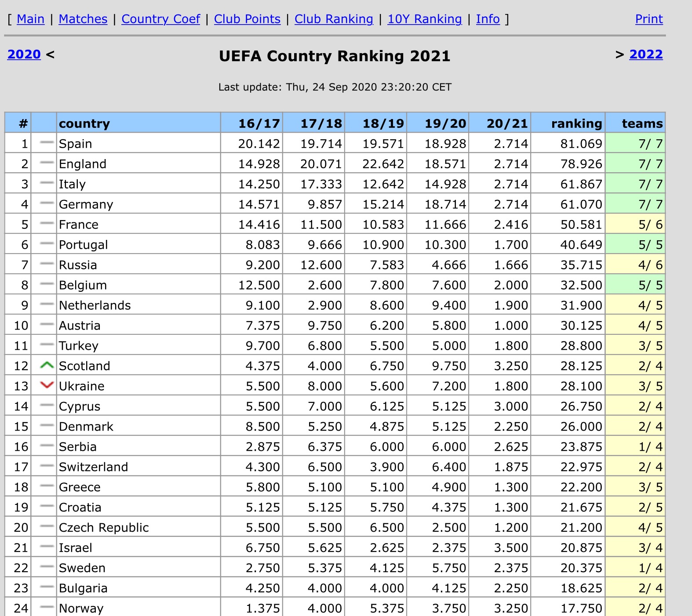
Task: Click the gray dash icon beside Cyprus
Action: pos(47,406)
